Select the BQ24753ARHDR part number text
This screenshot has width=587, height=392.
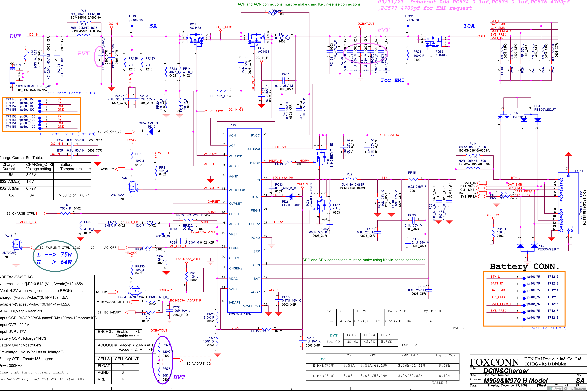(239, 314)
